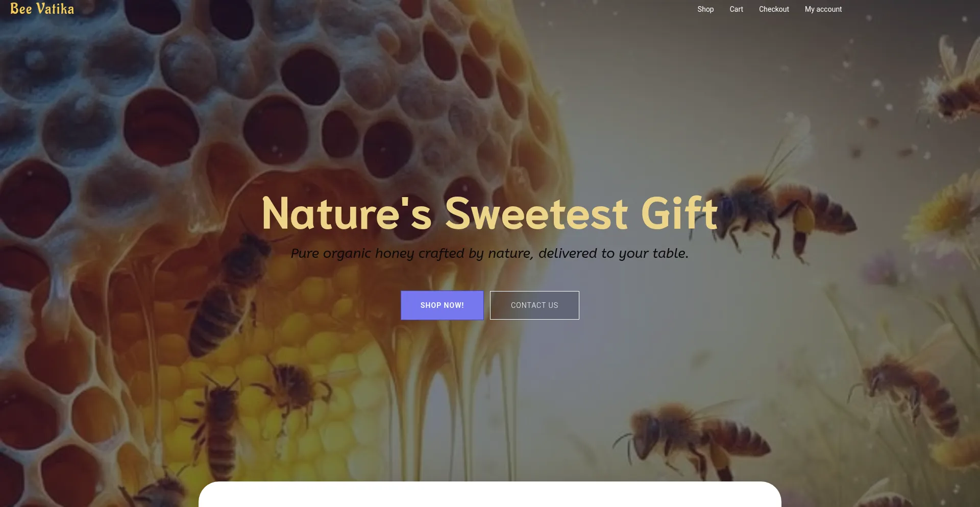Viewport: 980px width, 507px height.
Task: Go to the Cart page
Action: 736,9
